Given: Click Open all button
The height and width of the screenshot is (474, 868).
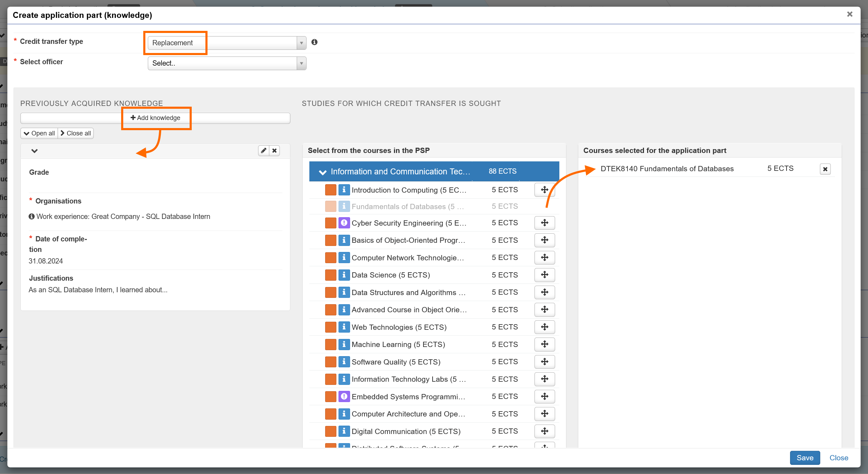Looking at the screenshot, I should point(39,133).
